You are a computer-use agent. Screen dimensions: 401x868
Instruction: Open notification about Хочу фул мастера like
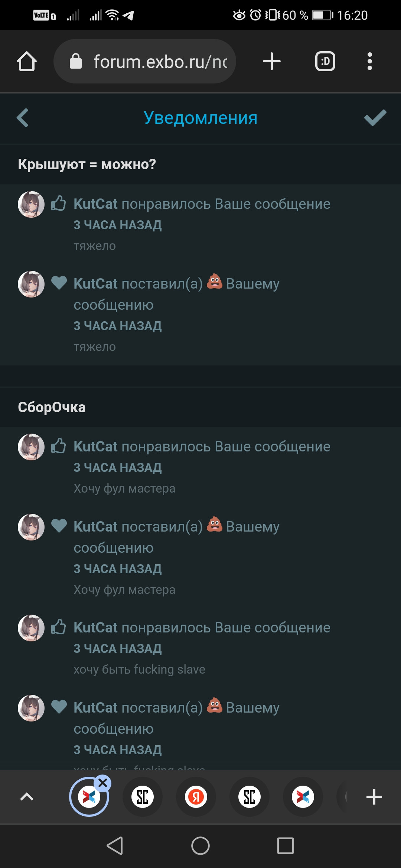[x=200, y=467]
